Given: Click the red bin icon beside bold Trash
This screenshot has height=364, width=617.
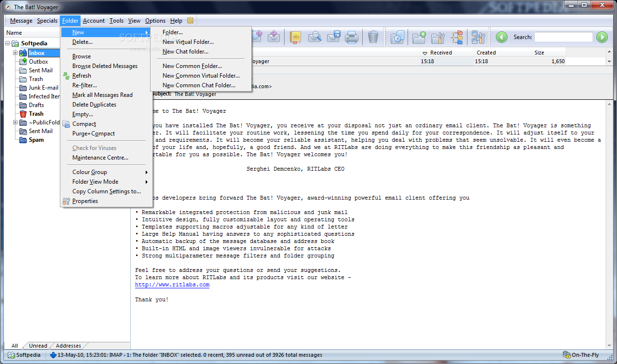Looking at the screenshot, I should click(23, 114).
